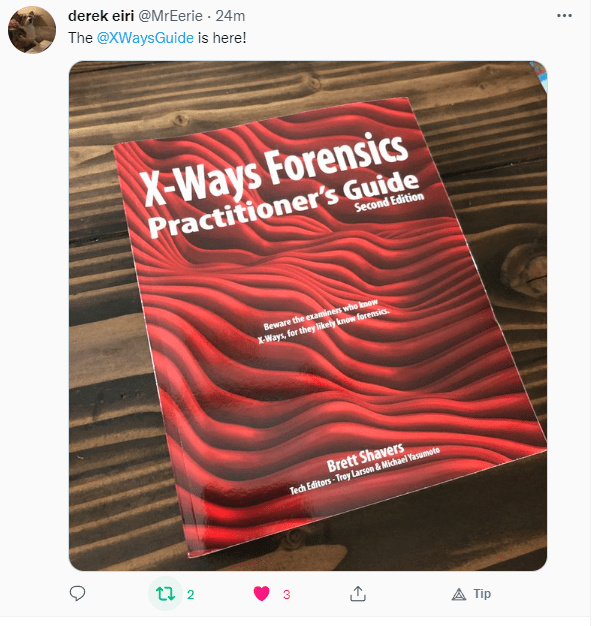This screenshot has width=604, height=626.
Task: Click the Brett Shavers name in photo
Action: (365, 457)
